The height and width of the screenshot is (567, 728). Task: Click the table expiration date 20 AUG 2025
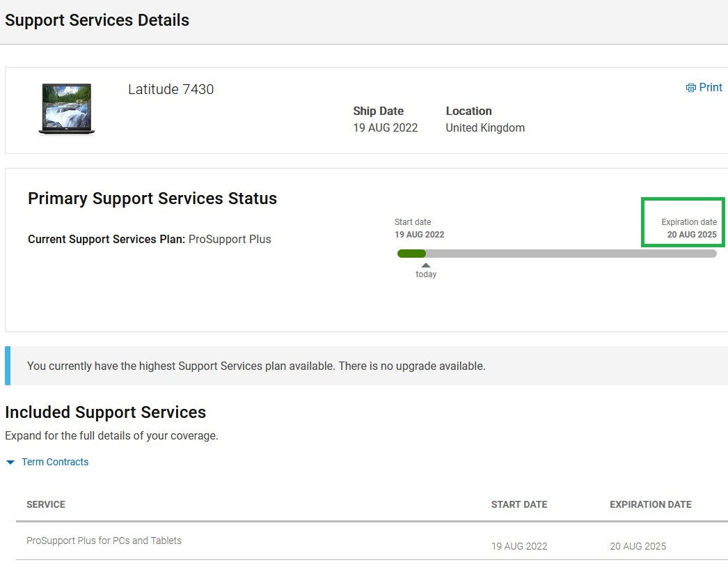pos(638,546)
